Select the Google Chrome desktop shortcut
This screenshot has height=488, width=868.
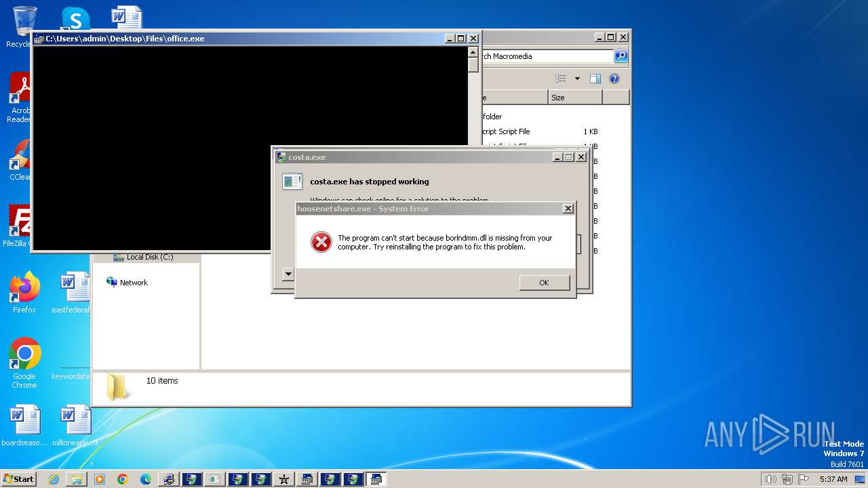[x=24, y=363]
